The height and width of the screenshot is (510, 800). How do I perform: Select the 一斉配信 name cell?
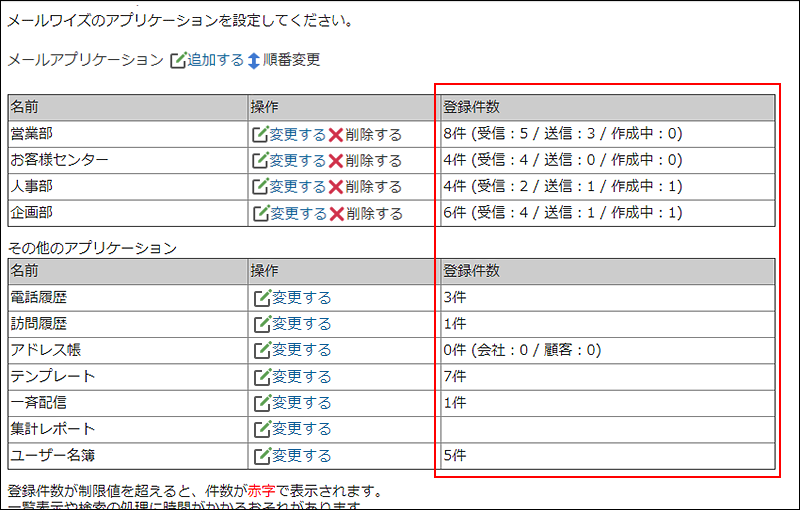coord(128,403)
